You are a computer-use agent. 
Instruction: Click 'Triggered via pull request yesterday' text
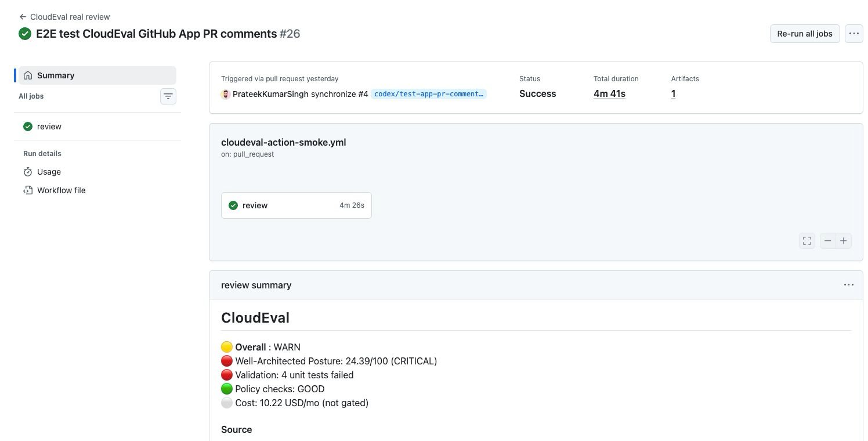pyautogui.click(x=280, y=78)
